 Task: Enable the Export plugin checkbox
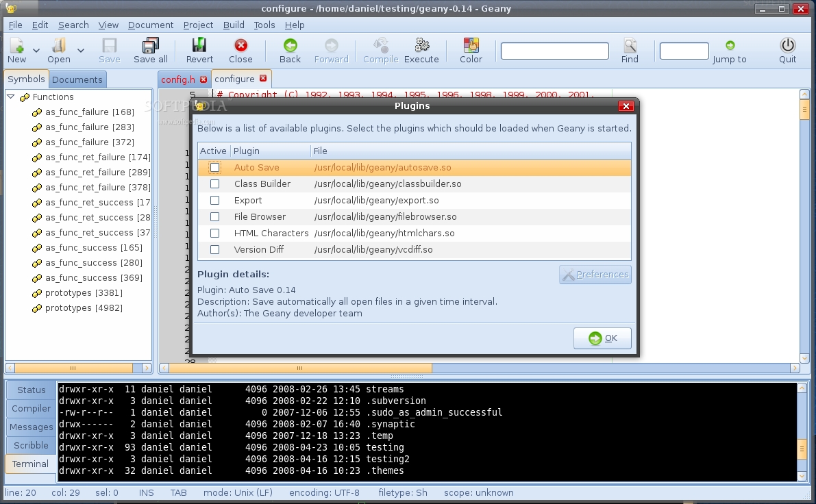pos(214,200)
